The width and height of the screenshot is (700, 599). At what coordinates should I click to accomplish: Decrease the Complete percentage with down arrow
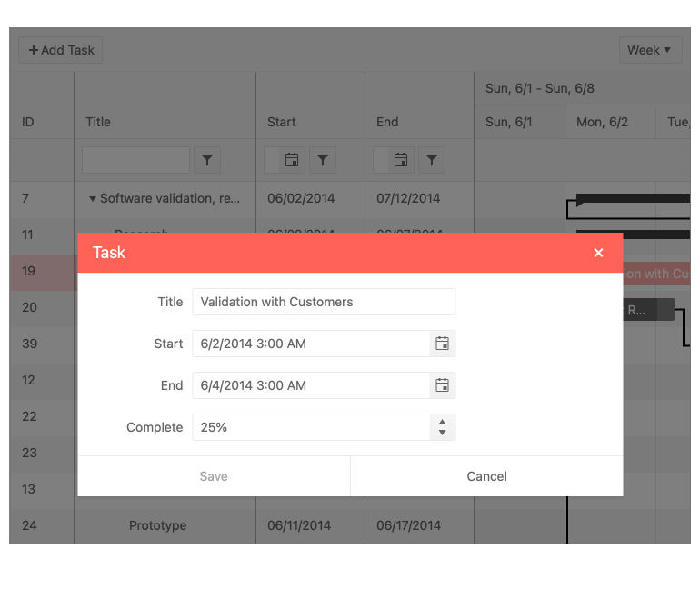pos(442,433)
